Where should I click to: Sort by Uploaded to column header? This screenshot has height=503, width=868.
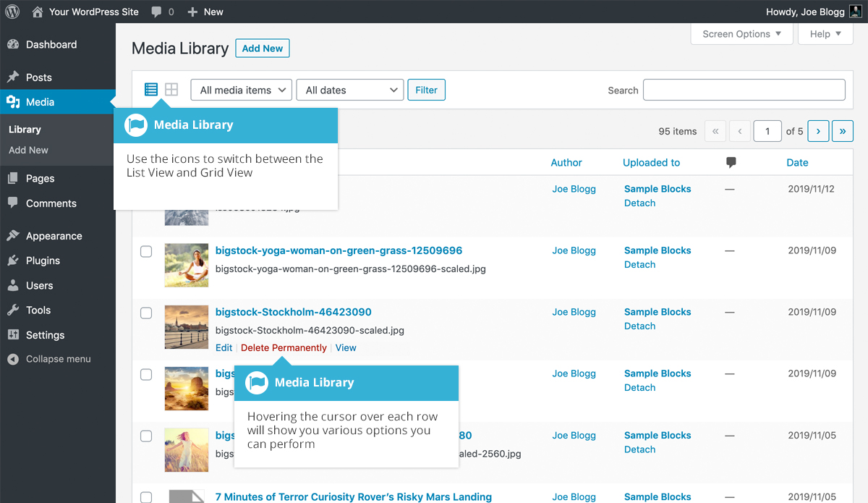pyautogui.click(x=652, y=163)
